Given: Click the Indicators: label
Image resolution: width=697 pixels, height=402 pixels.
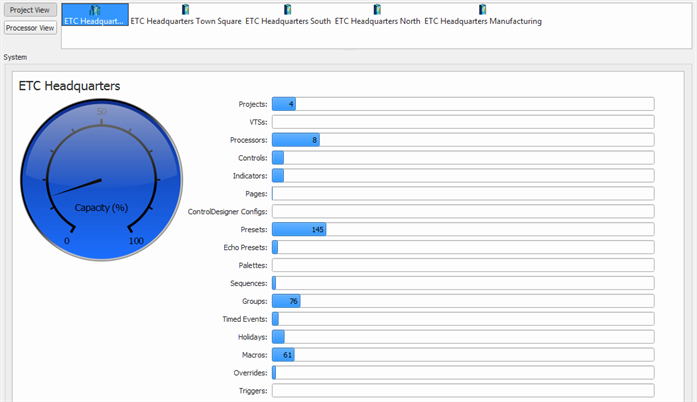Looking at the screenshot, I should 250,176.
